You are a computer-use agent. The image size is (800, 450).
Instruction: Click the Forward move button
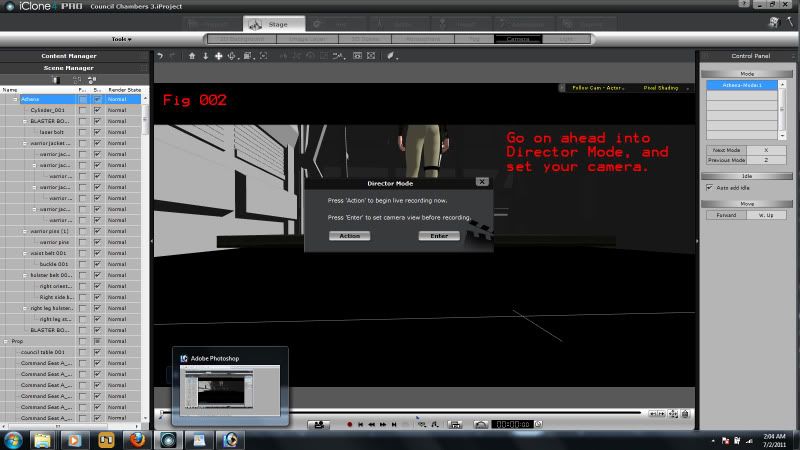pyautogui.click(x=727, y=215)
